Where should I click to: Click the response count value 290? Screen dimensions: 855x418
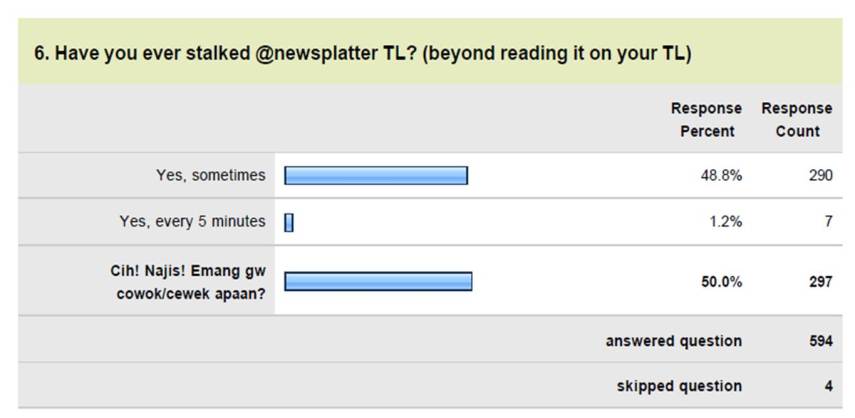820,175
